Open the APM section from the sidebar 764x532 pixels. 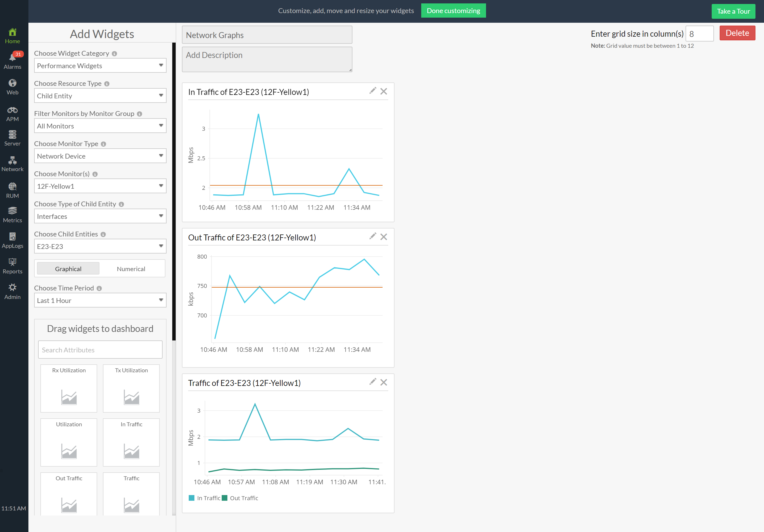pos(12,113)
